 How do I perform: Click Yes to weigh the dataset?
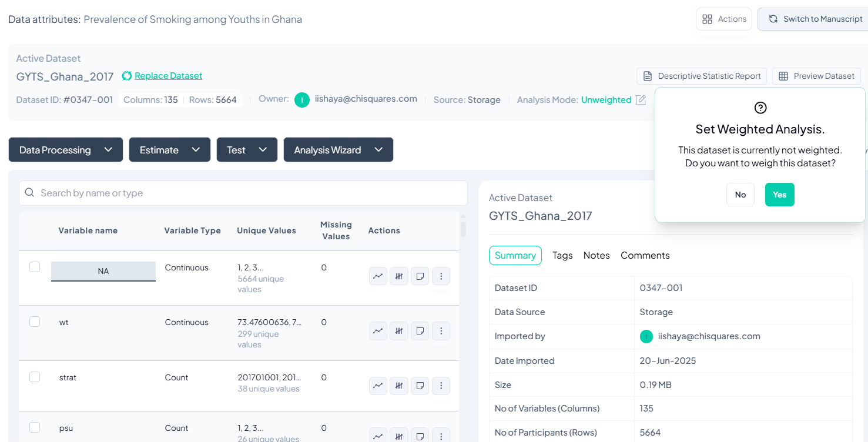[779, 195]
